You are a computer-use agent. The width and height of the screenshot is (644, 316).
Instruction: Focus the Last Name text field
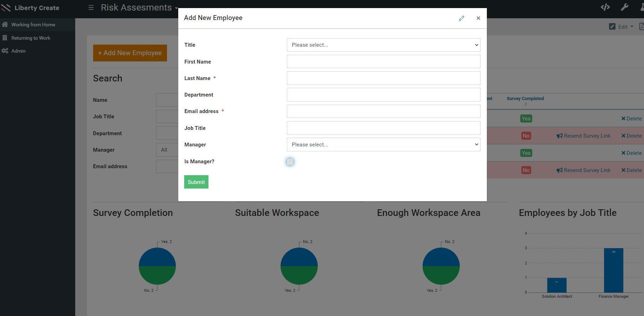point(383,78)
